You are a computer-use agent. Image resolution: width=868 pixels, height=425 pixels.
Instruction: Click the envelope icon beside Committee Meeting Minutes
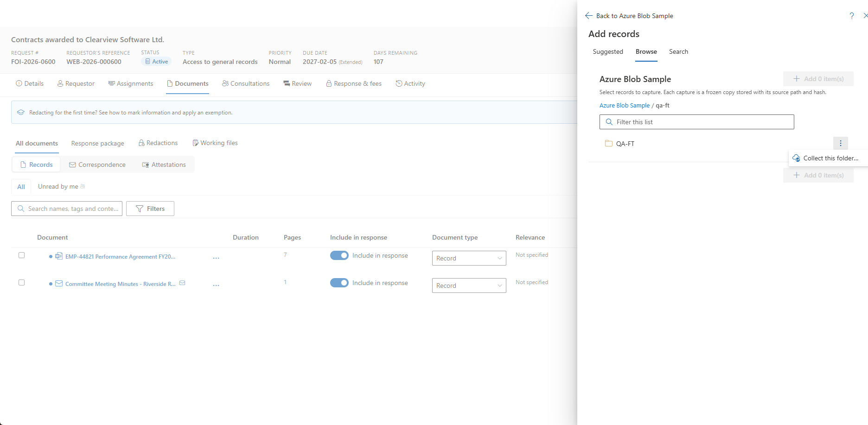pyautogui.click(x=182, y=283)
